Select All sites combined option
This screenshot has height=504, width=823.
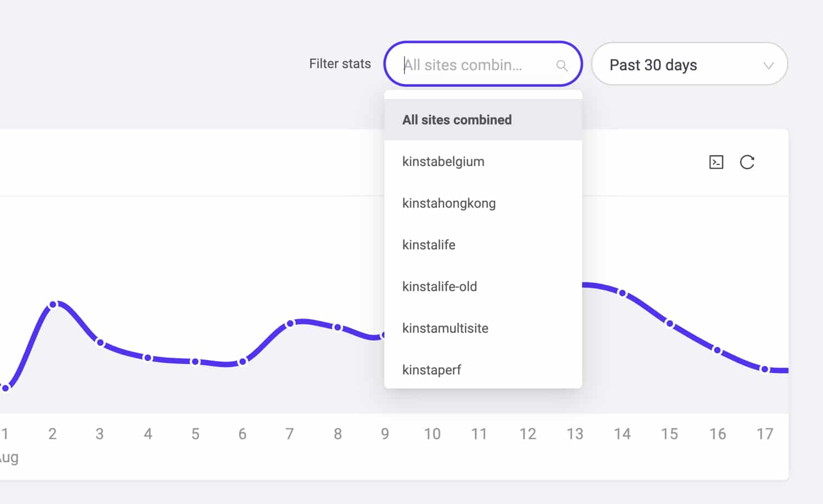pyautogui.click(x=483, y=120)
